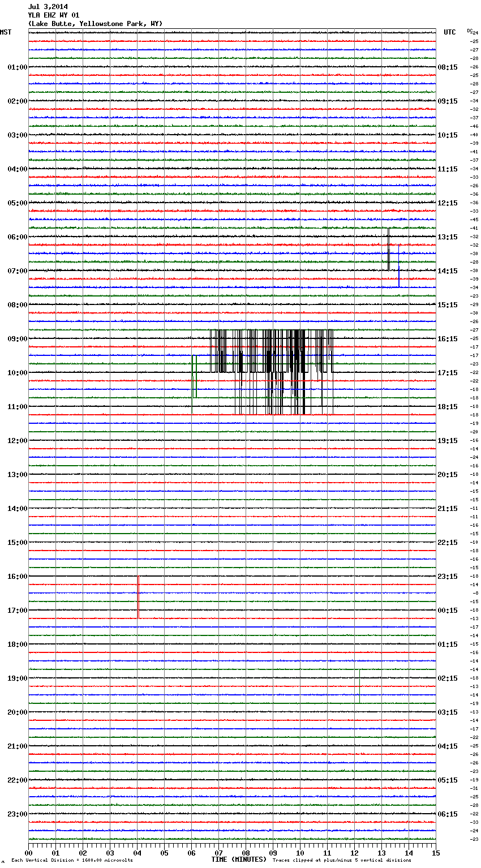Click the "11:00" MST row label
481x868 pixels.
click(x=18, y=407)
